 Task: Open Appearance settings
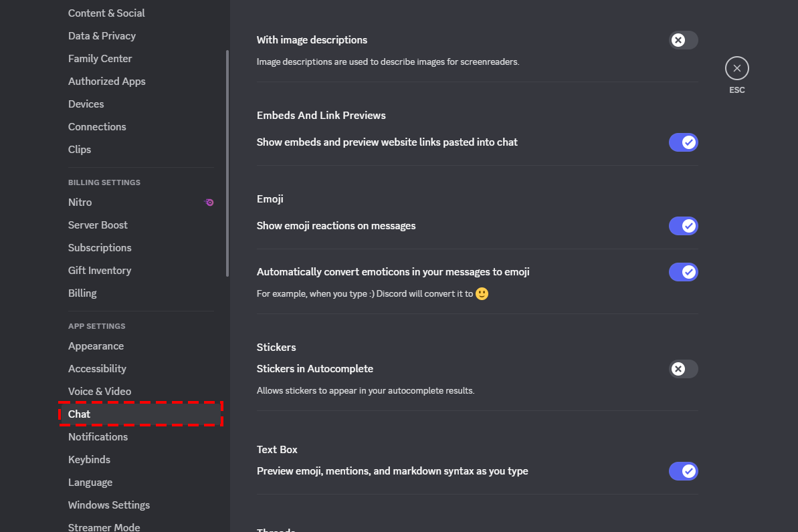(96, 346)
